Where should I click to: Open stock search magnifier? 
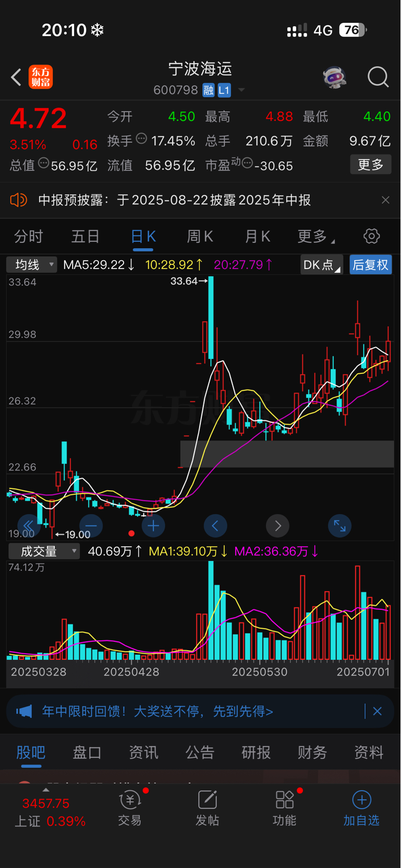(x=378, y=77)
